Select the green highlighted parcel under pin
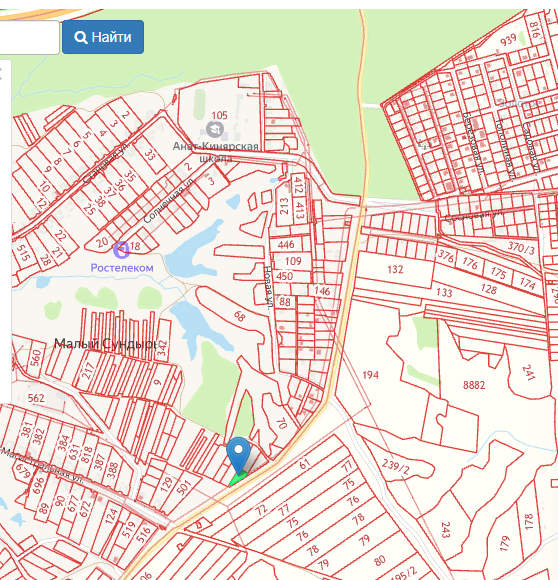Viewport: 558px width, 580px height. coord(237,480)
